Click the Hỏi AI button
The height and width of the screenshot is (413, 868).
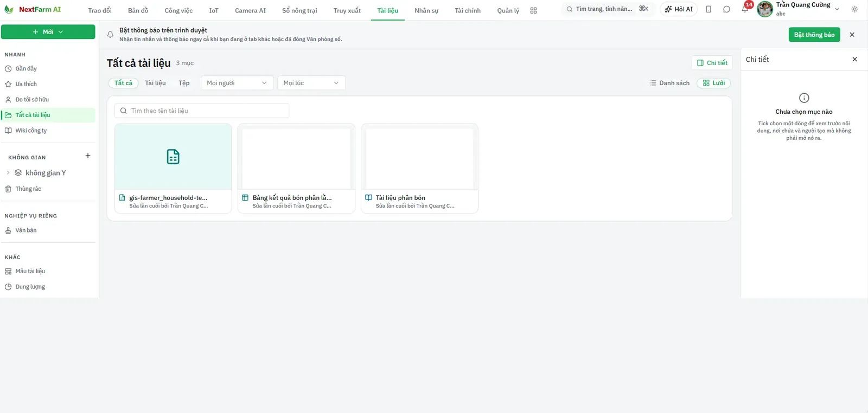click(679, 9)
